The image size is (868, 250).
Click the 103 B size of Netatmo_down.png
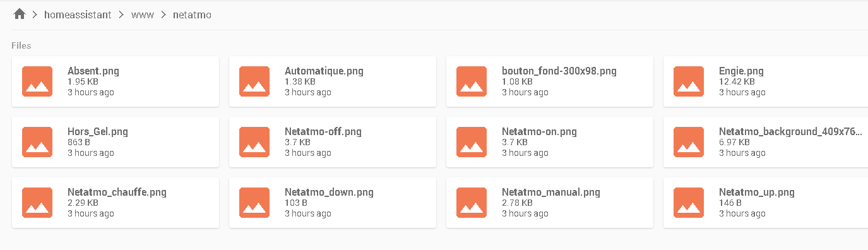pos(296,203)
